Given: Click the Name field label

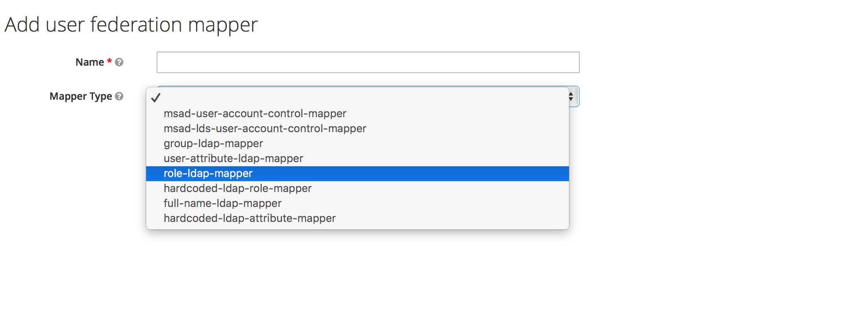Looking at the screenshot, I should [x=90, y=62].
